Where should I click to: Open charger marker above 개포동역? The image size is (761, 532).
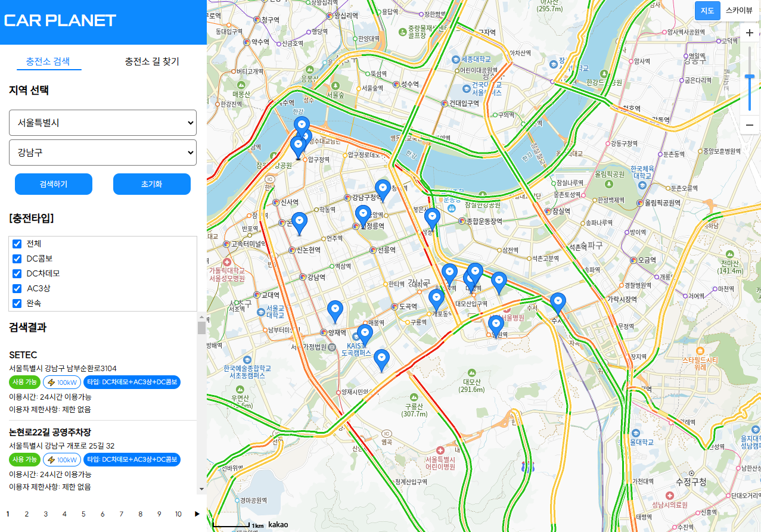point(436,300)
